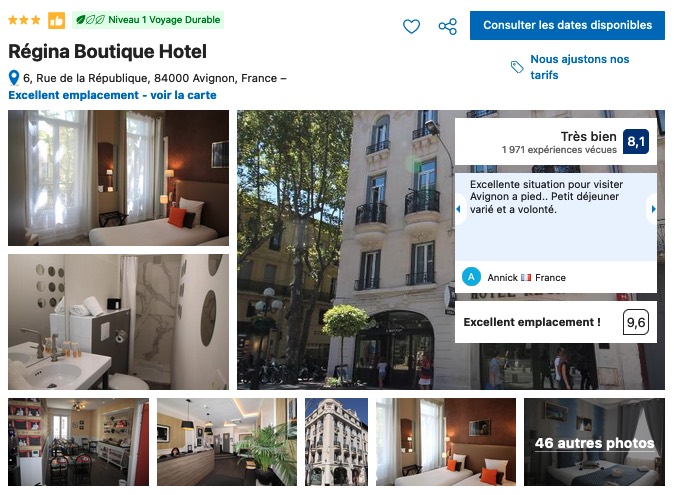Click the three gold stars rating
This screenshot has width=674, height=495.
pyautogui.click(x=25, y=20)
